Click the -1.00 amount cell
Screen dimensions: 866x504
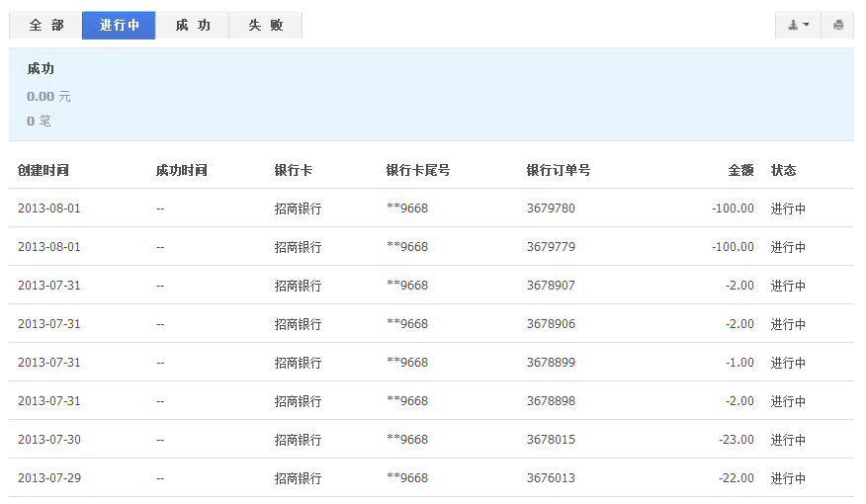[739, 363]
